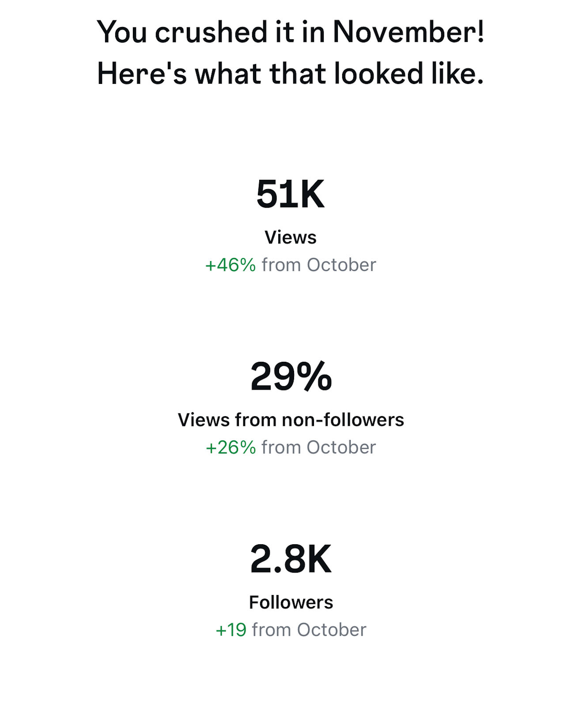Viewport: 582px width, 728px height.
Task: Click the "Here's what that looked like." line
Action: [x=291, y=73]
